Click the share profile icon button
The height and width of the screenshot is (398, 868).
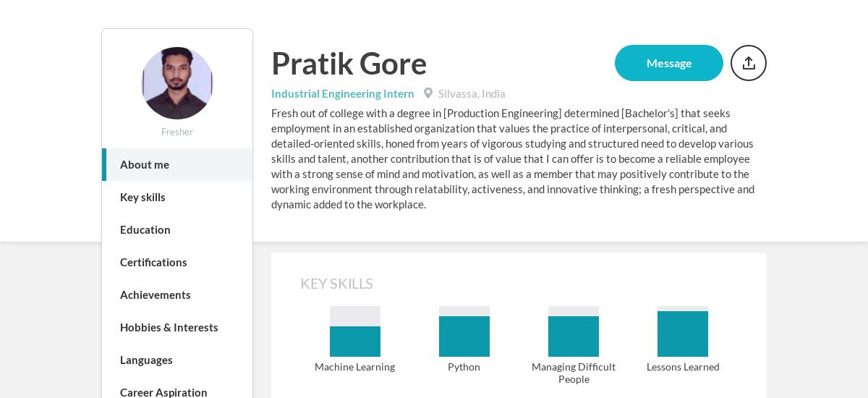tap(749, 63)
